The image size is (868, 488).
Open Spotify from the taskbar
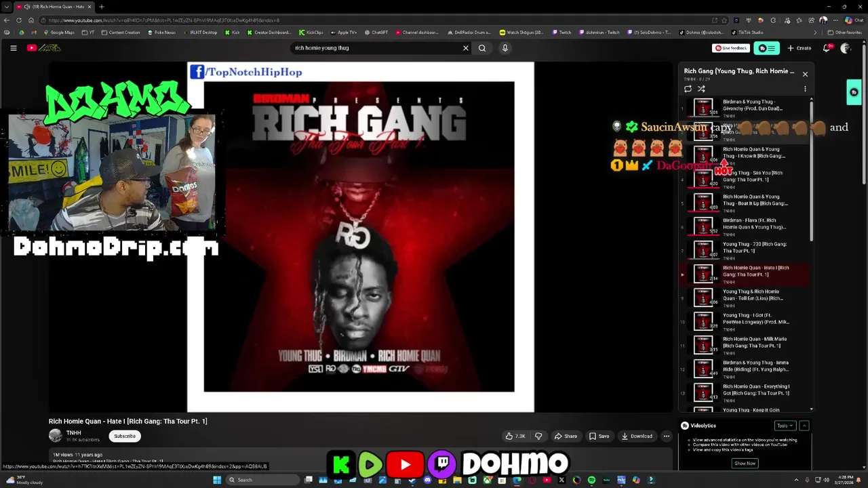click(591, 480)
